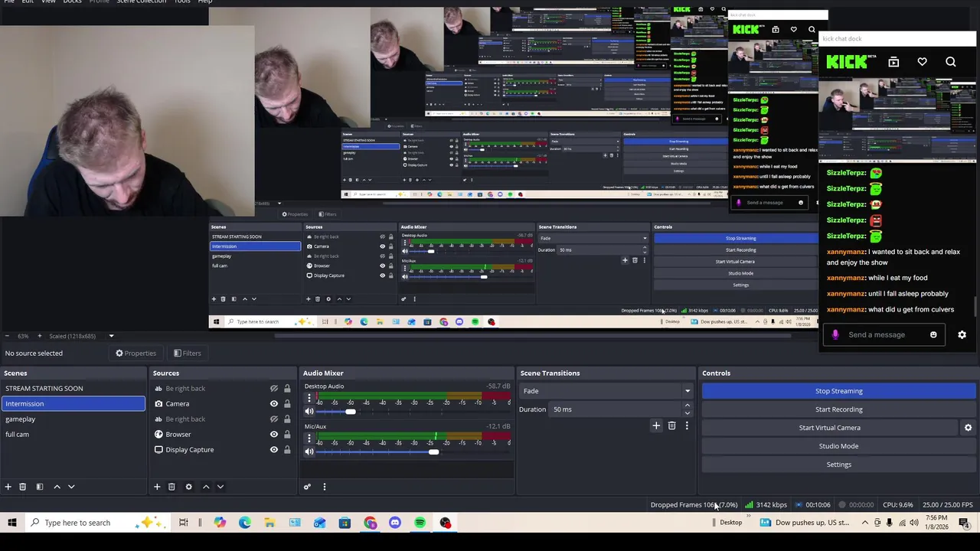Hide the Camera source eye icon
980x551 pixels.
coord(273,403)
